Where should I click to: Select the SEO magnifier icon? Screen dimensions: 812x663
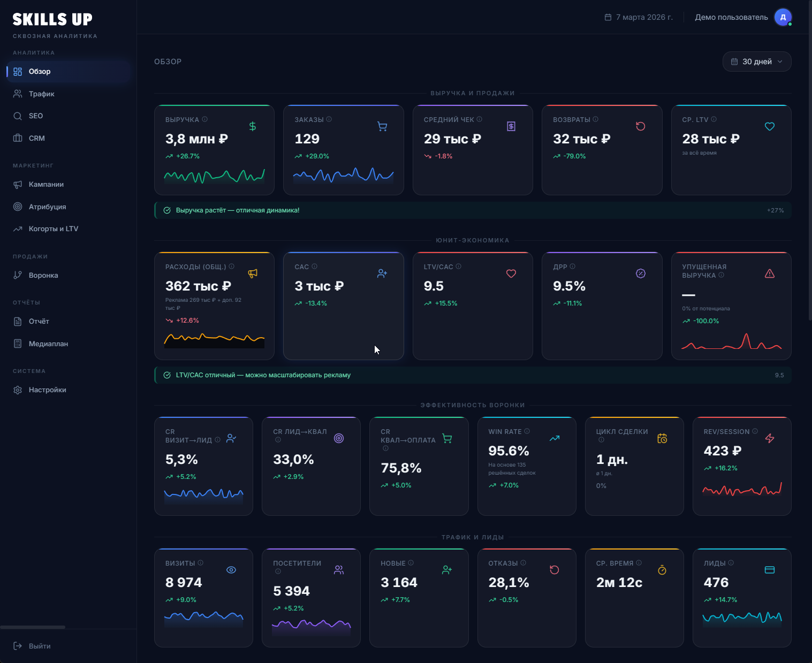click(x=17, y=116)
